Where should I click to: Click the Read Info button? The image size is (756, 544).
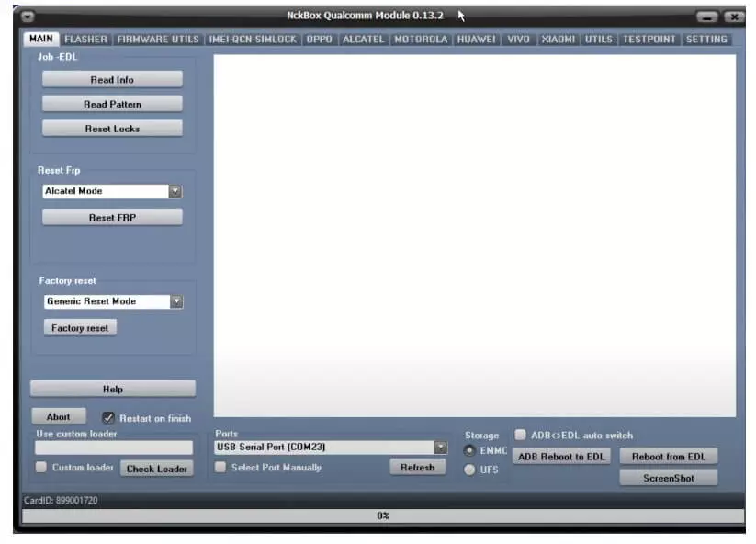pos(112,80)
